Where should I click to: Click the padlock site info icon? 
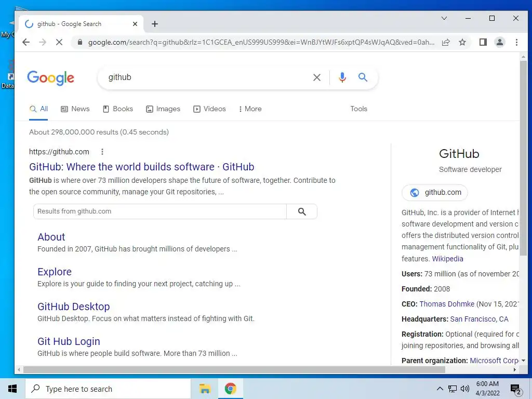[x=79, y=42]
